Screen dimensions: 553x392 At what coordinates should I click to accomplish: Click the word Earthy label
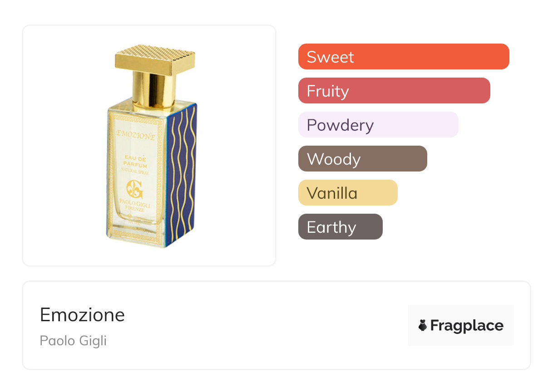coord(331,227)
